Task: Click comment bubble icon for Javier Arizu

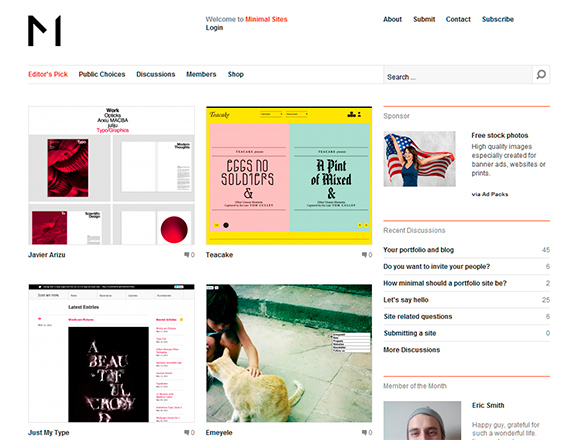Action: pyautogui.click(x=186, y=254)
